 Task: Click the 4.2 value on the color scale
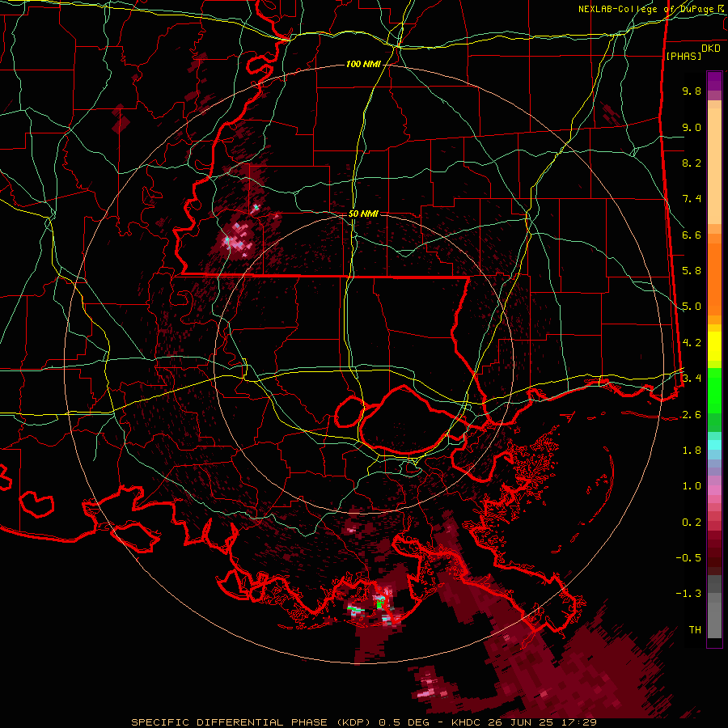pyautogui.click(x=692, y=343)
